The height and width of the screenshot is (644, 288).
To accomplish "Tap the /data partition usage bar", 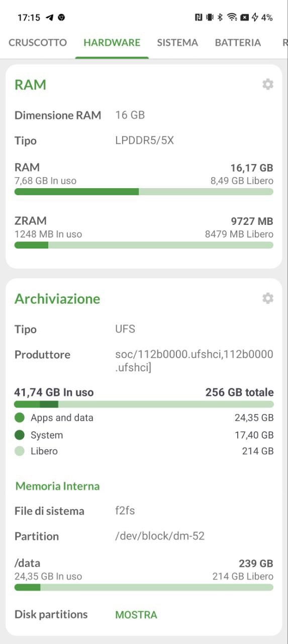I will [144, 587].
